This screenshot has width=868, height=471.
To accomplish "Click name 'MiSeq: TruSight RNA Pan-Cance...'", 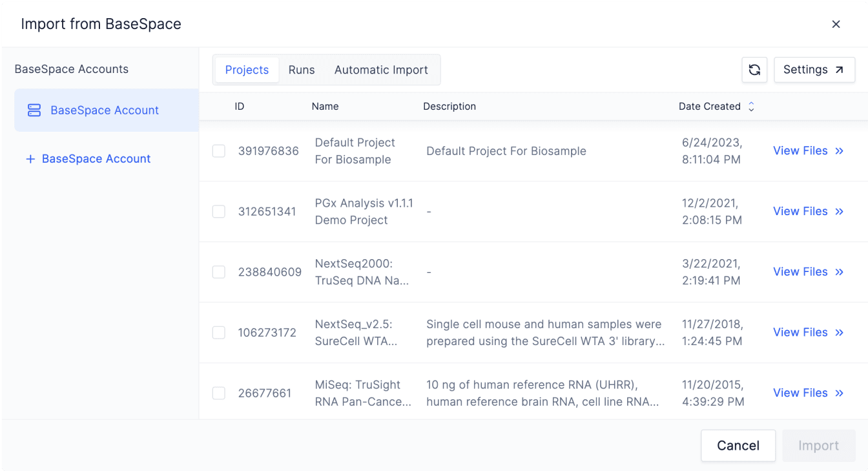I will 363,393.
